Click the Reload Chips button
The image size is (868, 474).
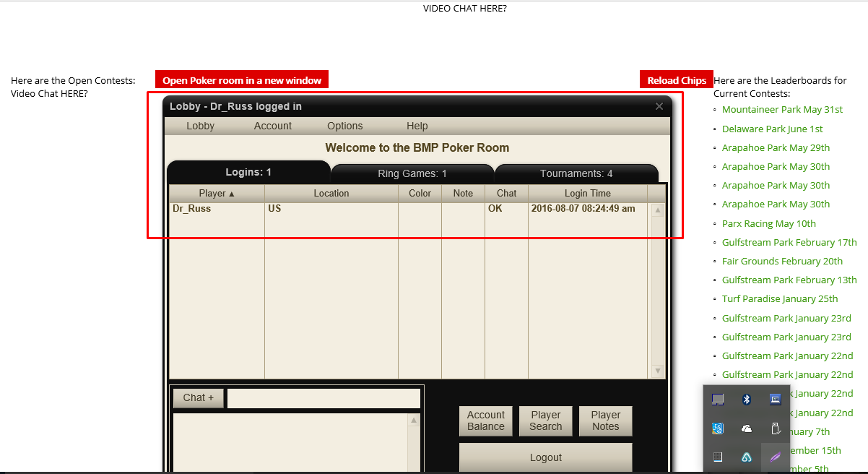(676, 79)
